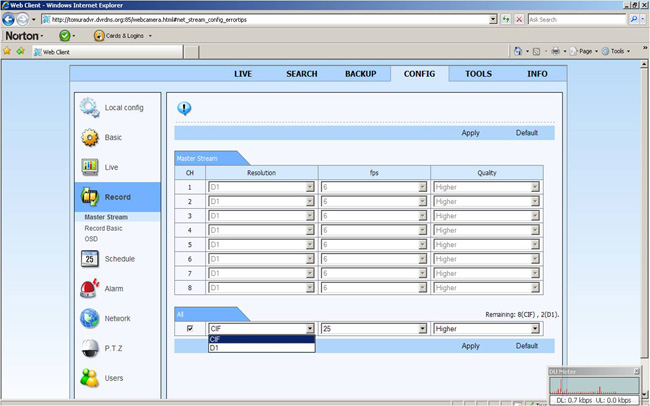Open the Live monitor icon
Screen dimensions: 650x406
(x=90, y=167)
